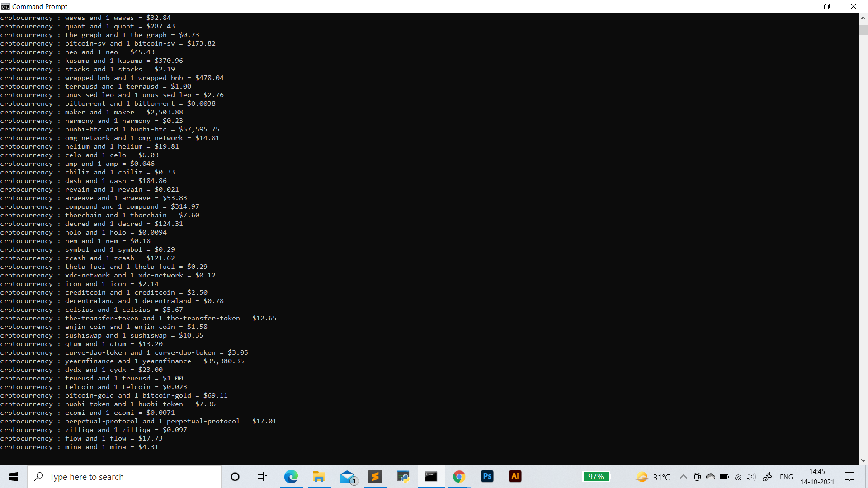Click the 'helium = $19.81' line
This screenshot has height=488, width=868.
coord(90,146)
